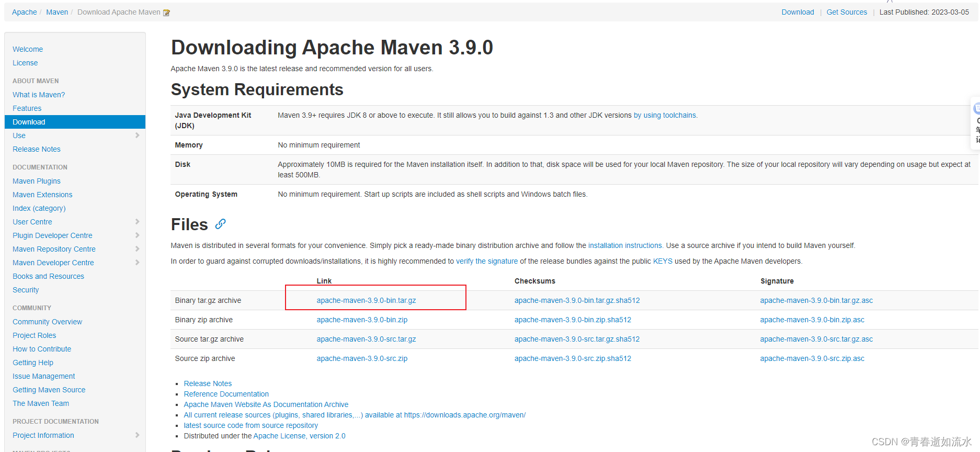Open 'latest source code from source repository'
The width and height of the screenshot is (980, 452).
tap(250, 425)
